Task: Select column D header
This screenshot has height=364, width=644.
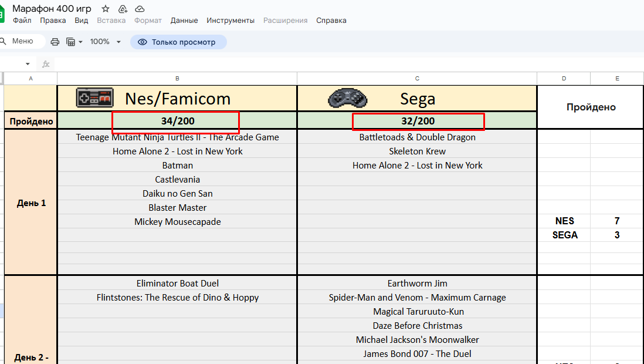Action: point(564,79)
